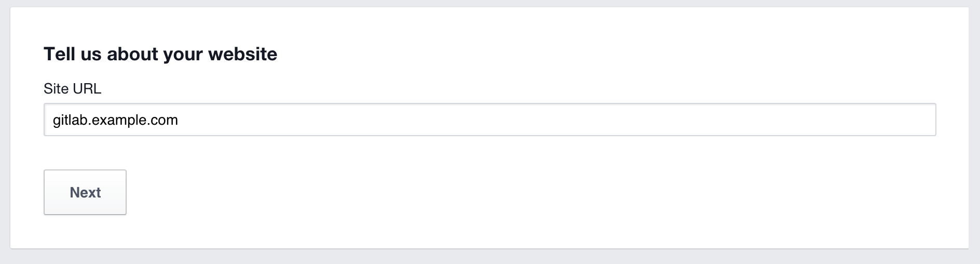Place cursor in the website URL box
Viewport: 980px width, 264px height.
pos(489,120)
